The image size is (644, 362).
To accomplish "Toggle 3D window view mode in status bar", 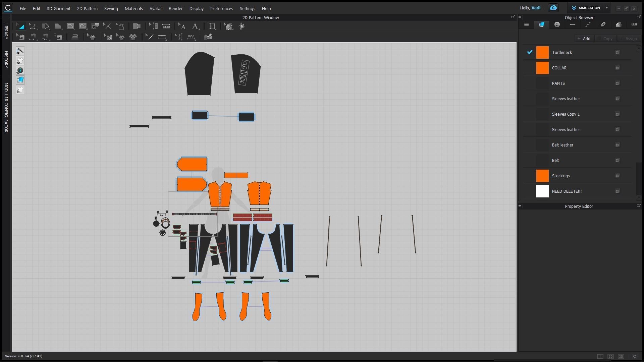I will click(x=610, y=356).
